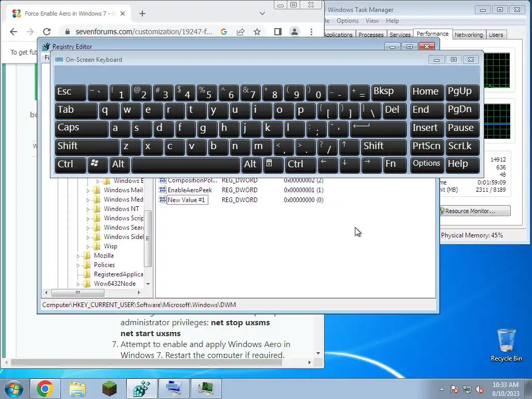
Task: Expand the Mozilla registry key
Action: point(78,256)
